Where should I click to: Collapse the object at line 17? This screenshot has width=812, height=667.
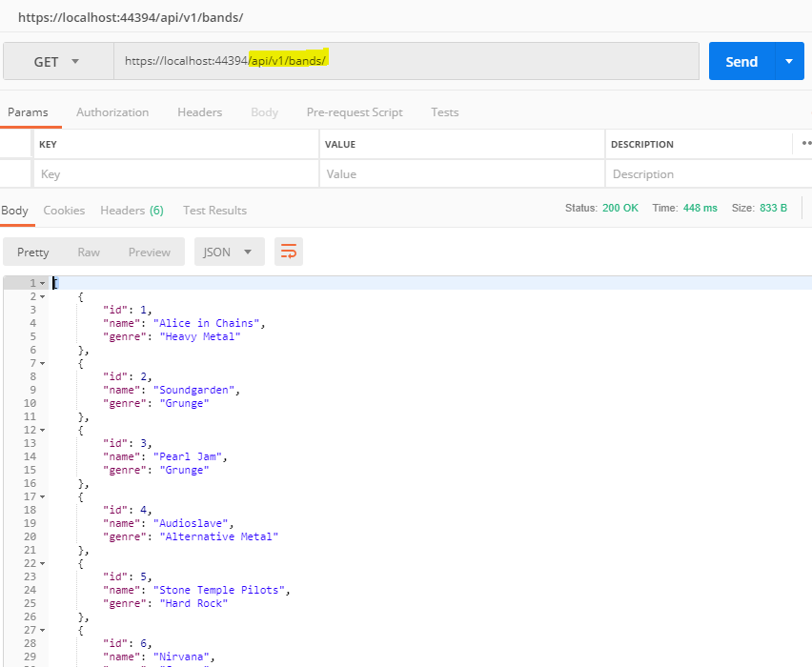43,497
